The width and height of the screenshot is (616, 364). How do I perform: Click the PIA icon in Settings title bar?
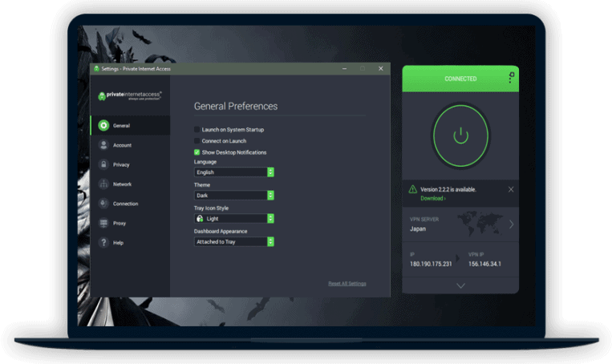pos(96,69)
